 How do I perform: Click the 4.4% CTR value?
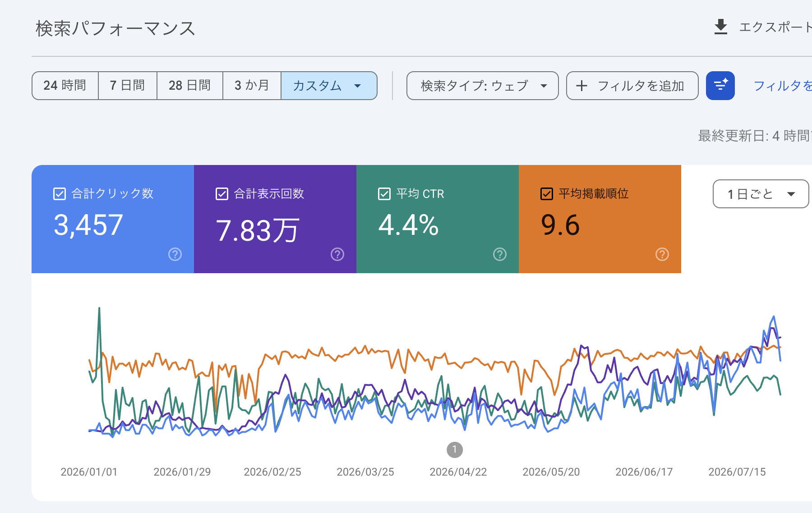point(408,225)
